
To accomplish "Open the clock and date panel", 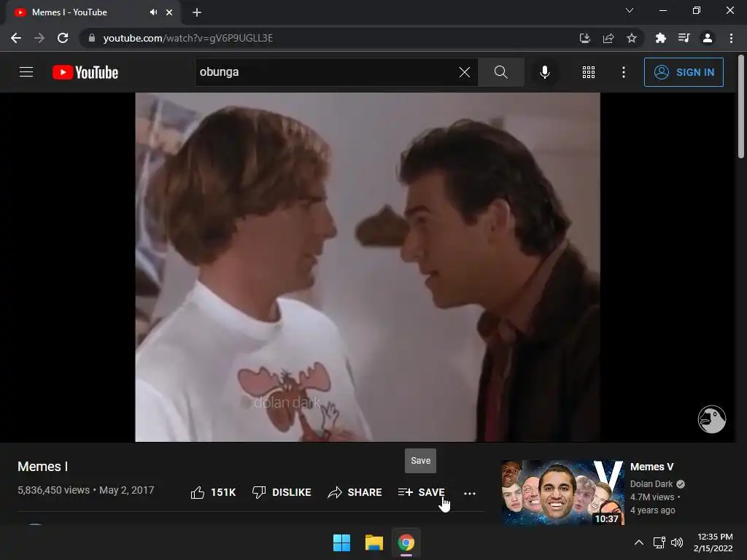I will click(713, 542).
